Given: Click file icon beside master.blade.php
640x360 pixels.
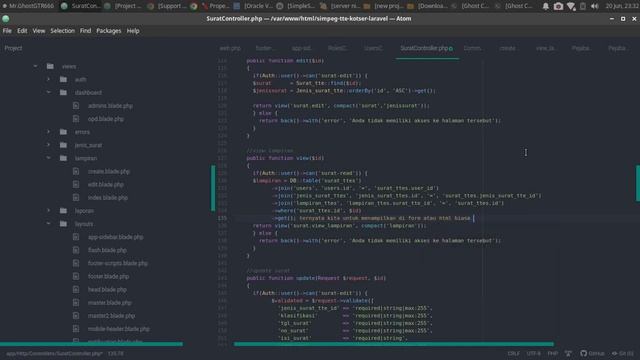Looking at the screenshot, I should (x=76, y=302).
